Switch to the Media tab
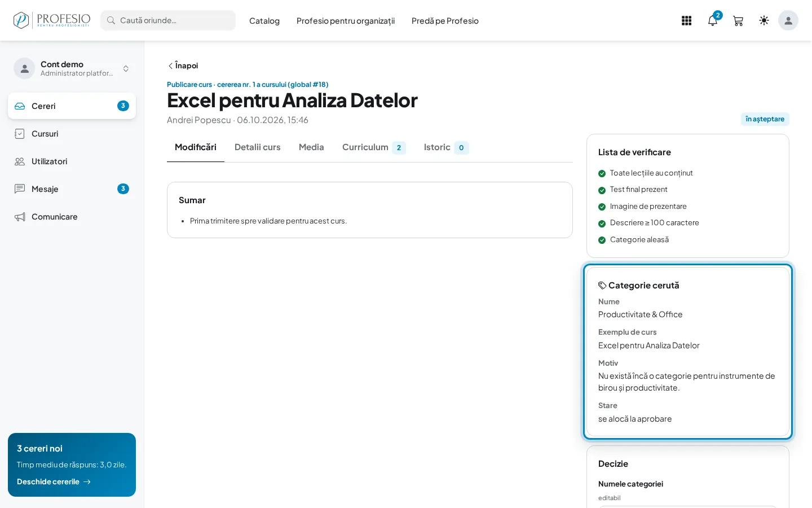812x508 pixels. (311, 147)
